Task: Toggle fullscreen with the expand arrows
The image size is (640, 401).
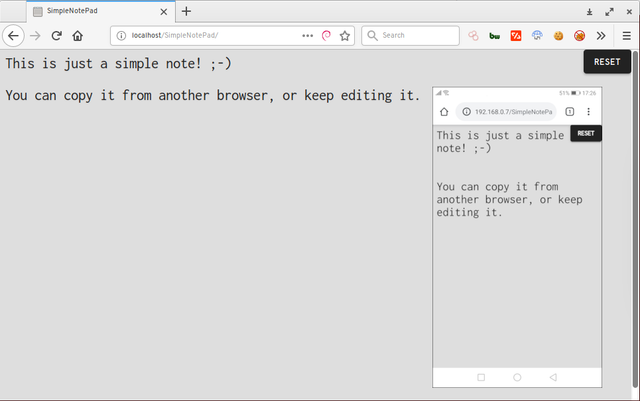Action: click(609, 12)
